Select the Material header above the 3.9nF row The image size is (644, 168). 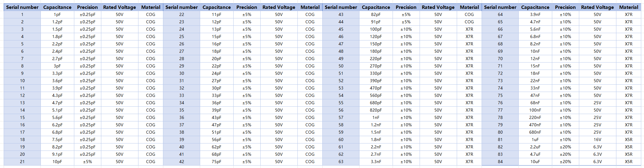629,7
